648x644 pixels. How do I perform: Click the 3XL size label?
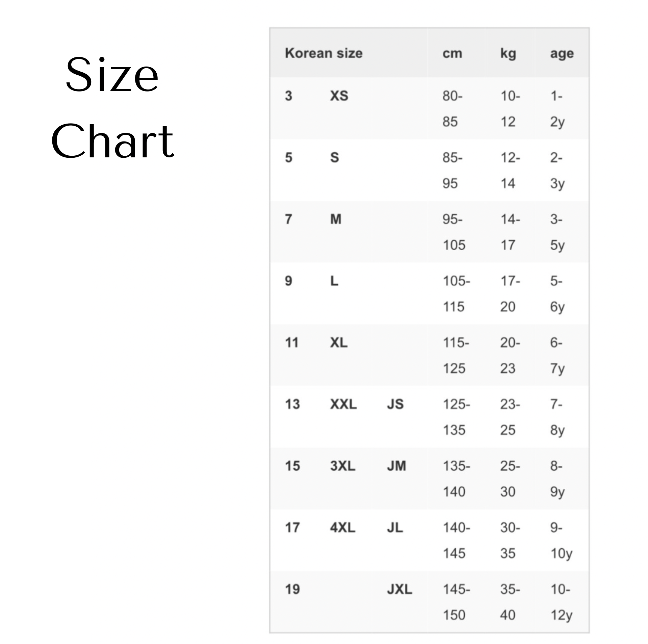coord(343,466)
